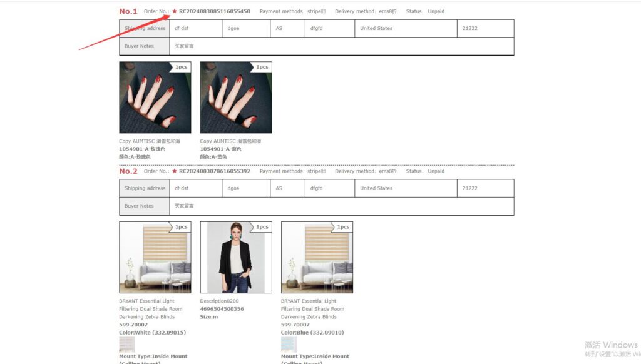Image resolution: width=641 pixels, height=364 pixels.
Task: Select order number RC2024083078616055392
Action: pos(214,171)
